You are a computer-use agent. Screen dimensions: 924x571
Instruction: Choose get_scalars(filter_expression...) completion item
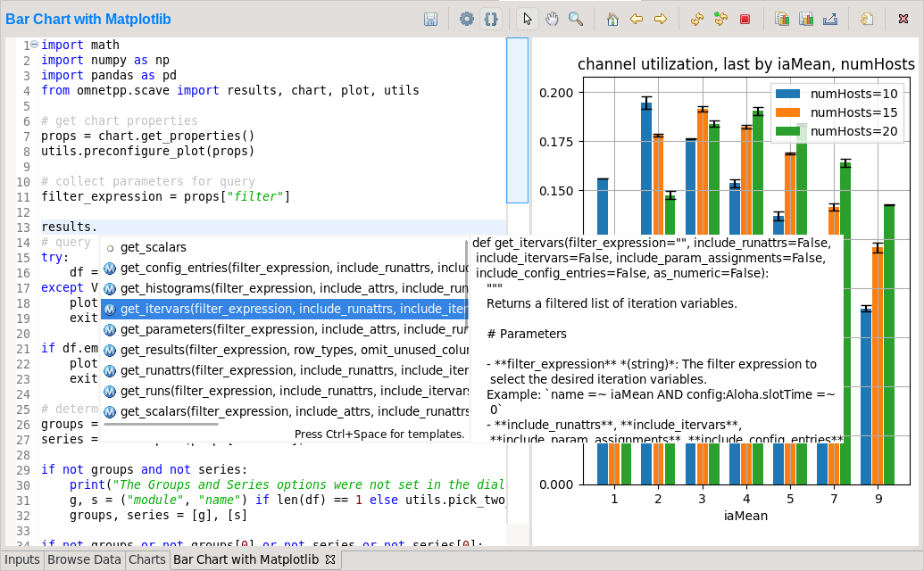(284, 411)
